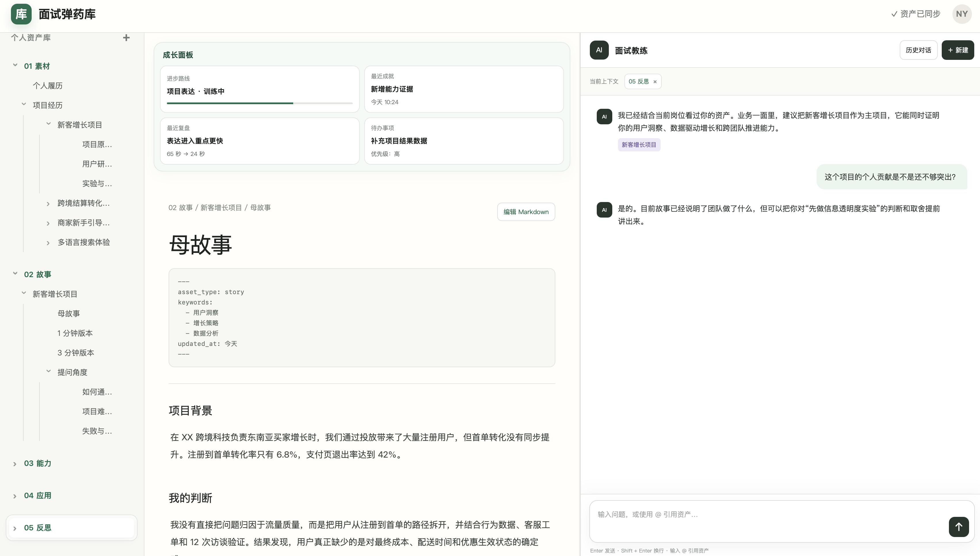Focus the question input field
Image resolution: width=980 pixels, height=556 pixels.
(x=767, y=521)
